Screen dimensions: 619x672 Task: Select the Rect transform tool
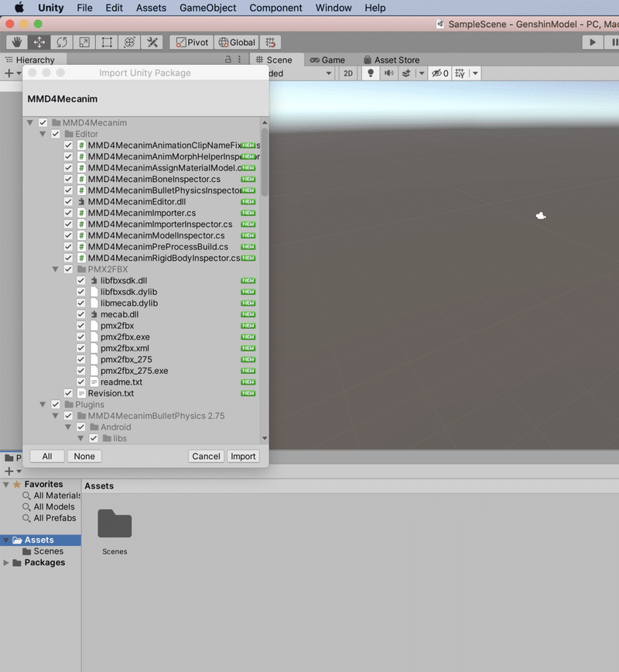click(x=107, y=42)
